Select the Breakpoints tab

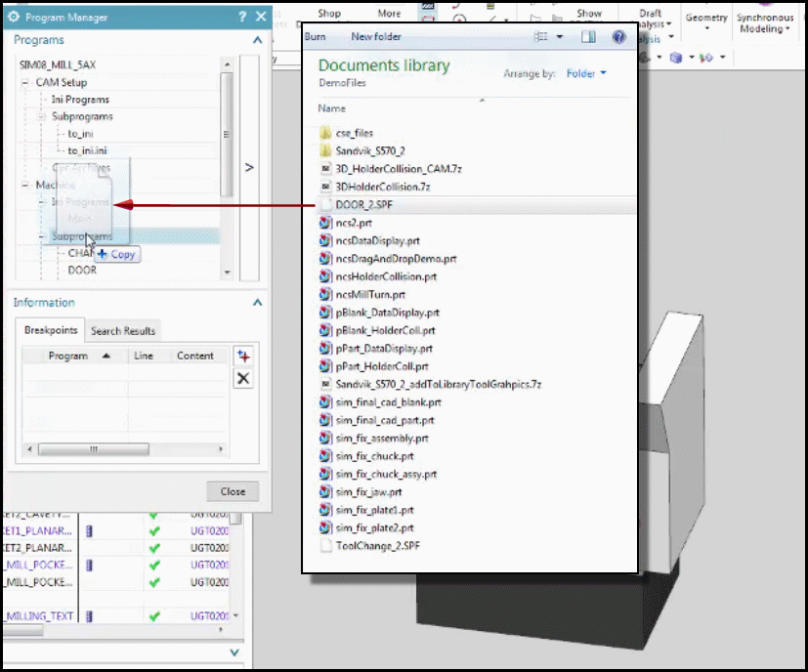pyautogui.click(x=50, y=331)
